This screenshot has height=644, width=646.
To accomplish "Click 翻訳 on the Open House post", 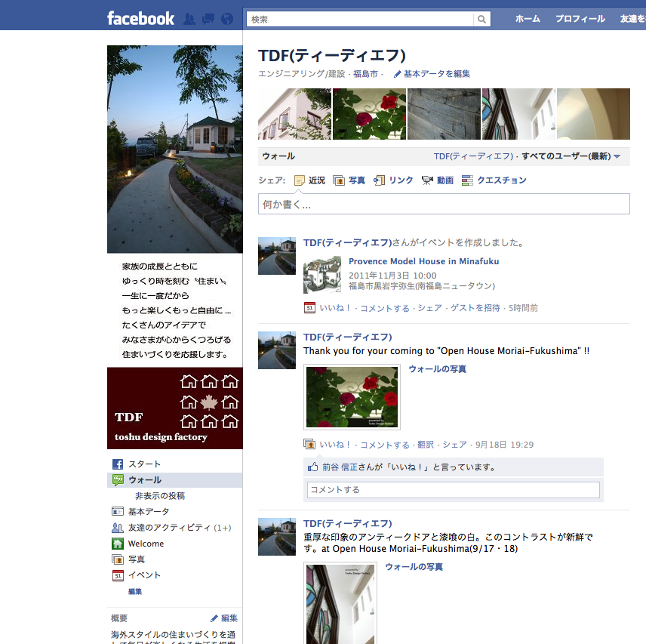I will tap(426, 445).
